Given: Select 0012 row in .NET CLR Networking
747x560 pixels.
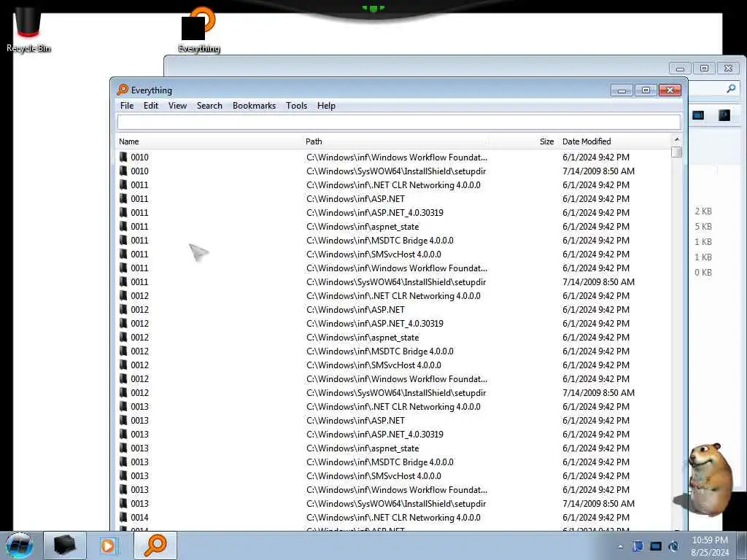Looking at the screenshot, I should tap(393, 296).
